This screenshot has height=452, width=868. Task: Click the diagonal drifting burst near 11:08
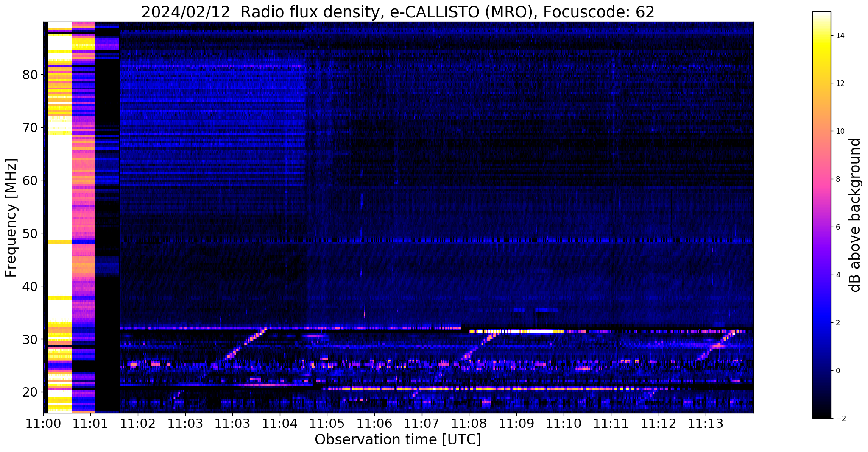(480, 346)
